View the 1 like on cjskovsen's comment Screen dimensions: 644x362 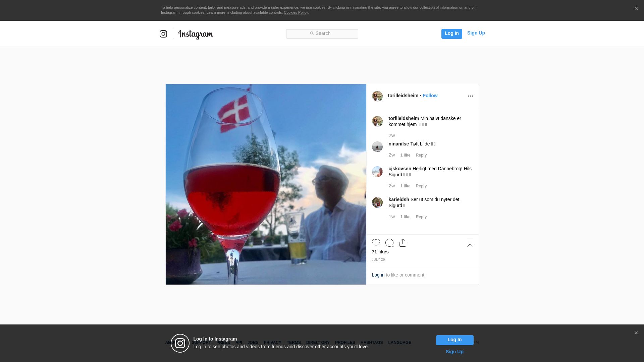[x=405, y=186]
